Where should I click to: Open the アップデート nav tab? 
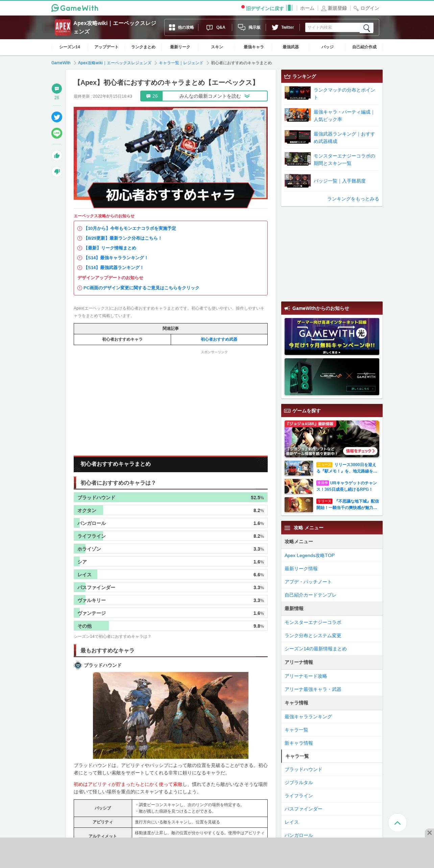(106, 47)
